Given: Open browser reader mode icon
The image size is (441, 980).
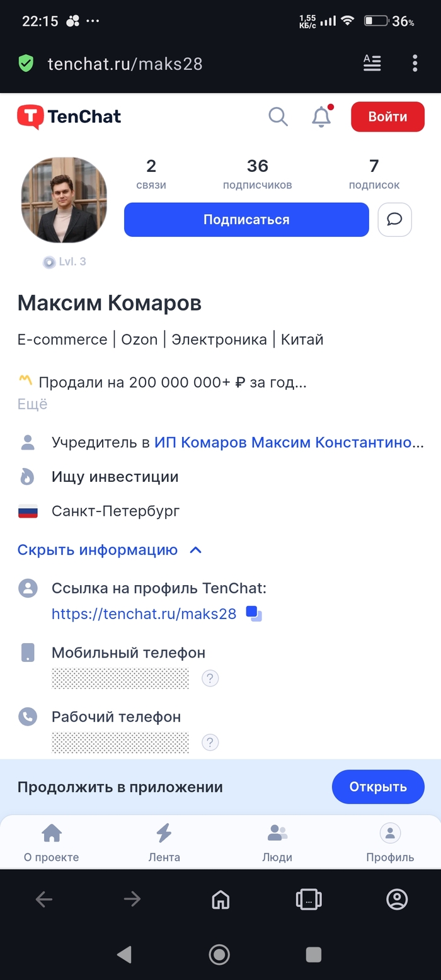Looking at the screenshot, I should click(x=372, y=63).
